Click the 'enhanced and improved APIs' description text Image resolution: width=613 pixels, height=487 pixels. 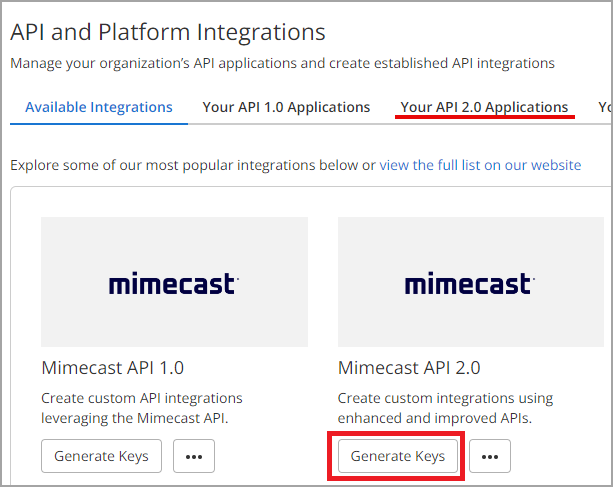432,417
